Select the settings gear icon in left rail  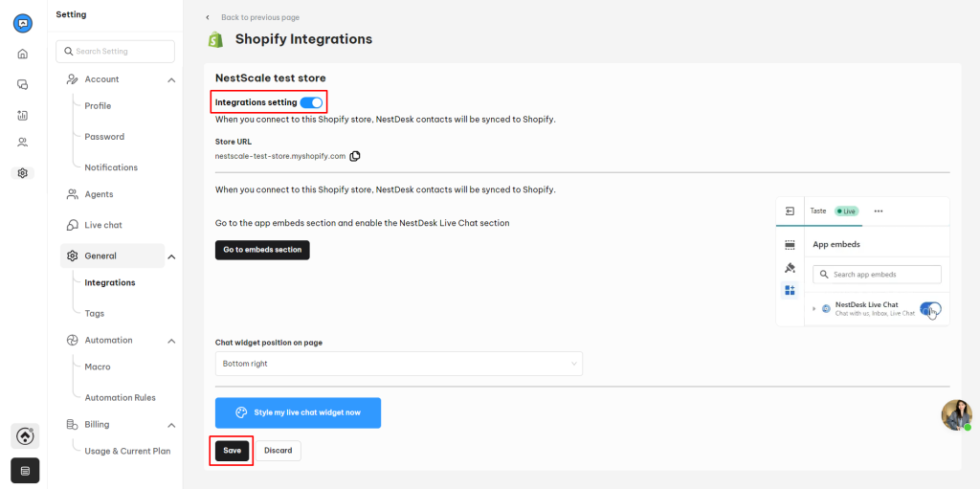[x=23, y=173]
